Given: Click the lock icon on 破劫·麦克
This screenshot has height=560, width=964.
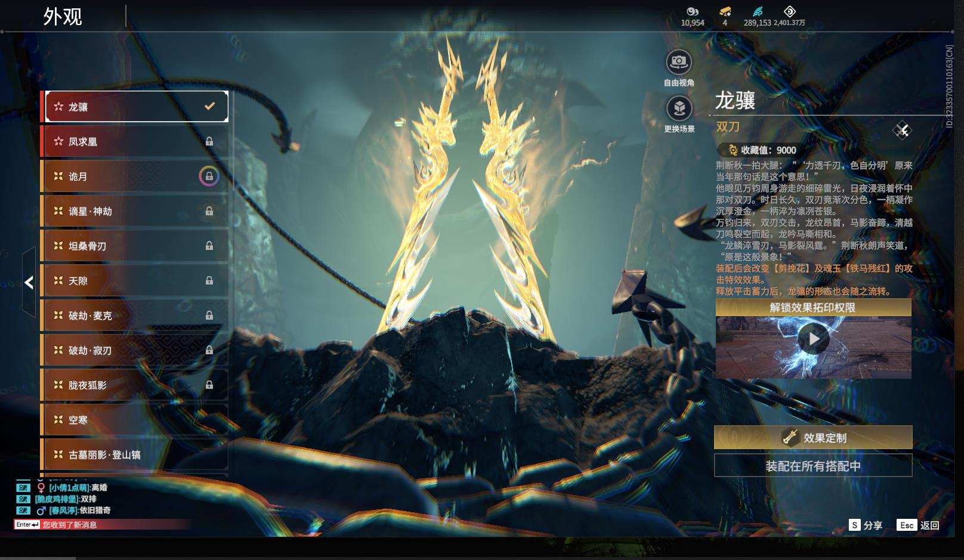Looking at the screenshot, I should (x=209, y=315).
